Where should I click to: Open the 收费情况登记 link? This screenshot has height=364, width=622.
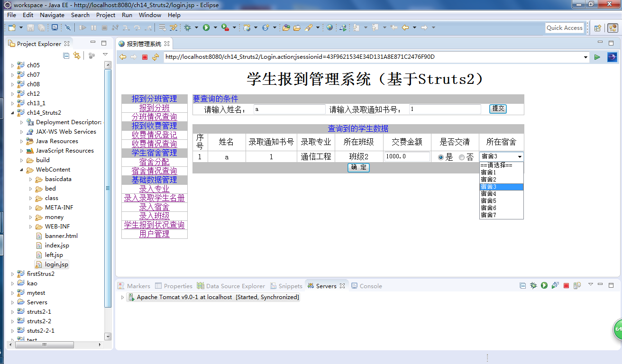(x=154, y=135)
